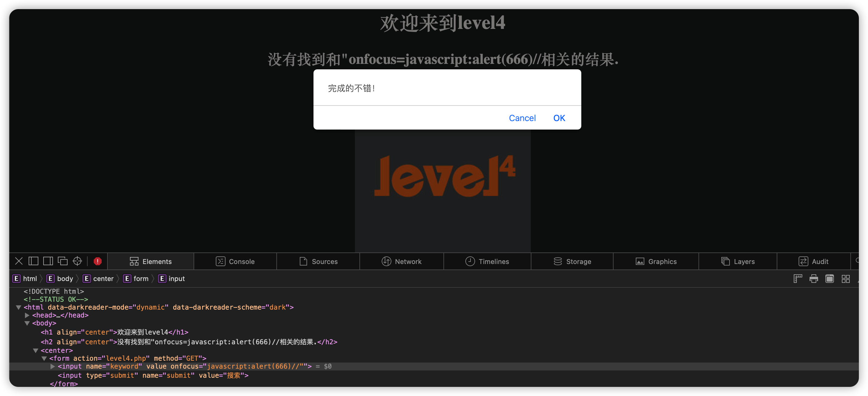
Task: Click the search result message heading on page
Action: pyautogui.click(x=443, y=59)
